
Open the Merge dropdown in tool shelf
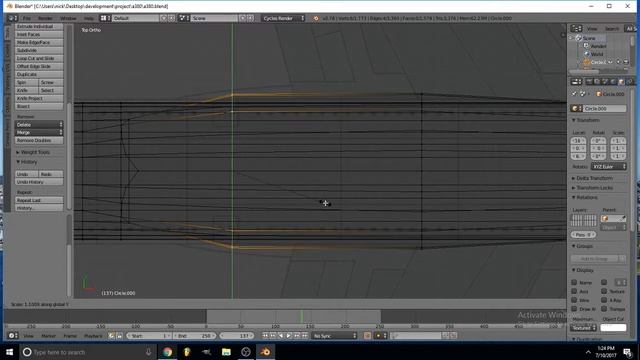[x=39, y=132]
